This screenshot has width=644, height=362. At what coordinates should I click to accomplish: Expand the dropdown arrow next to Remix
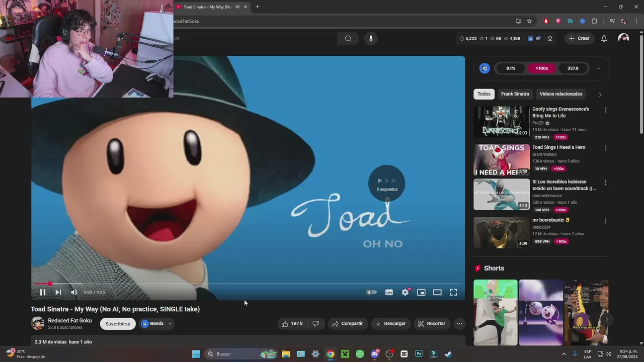click(x=170, y=324)
